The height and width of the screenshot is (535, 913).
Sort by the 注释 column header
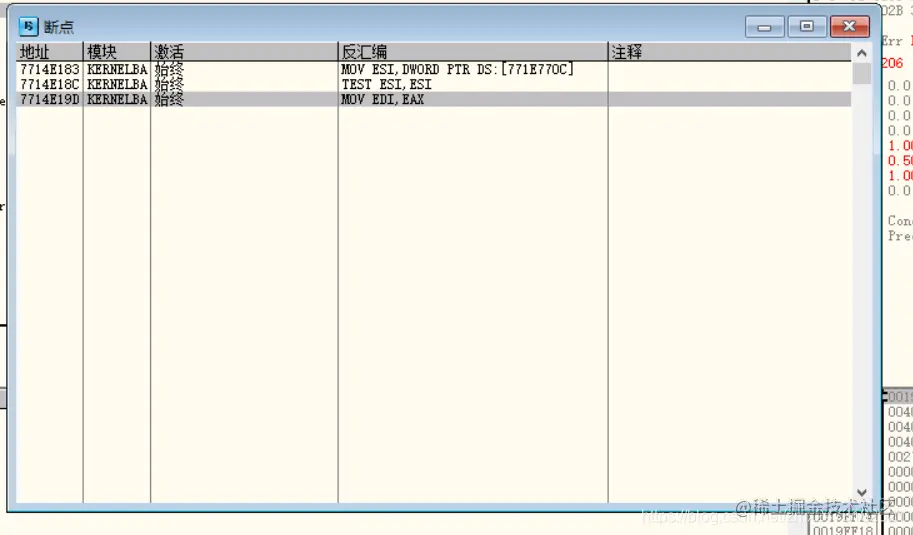pyautogui.click(x=730, y=52)
